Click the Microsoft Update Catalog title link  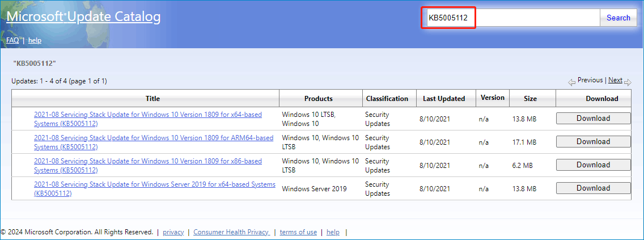click(x=83, y=17)
